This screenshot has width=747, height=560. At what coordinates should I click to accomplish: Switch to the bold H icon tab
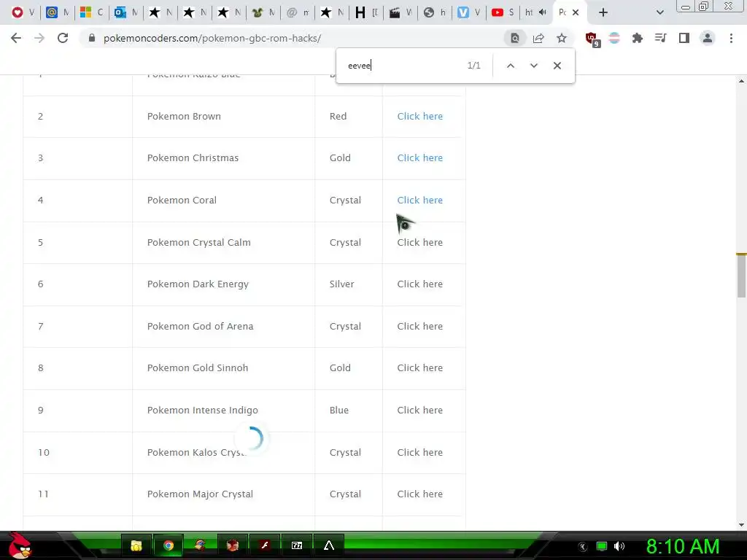tap(367, 12)
